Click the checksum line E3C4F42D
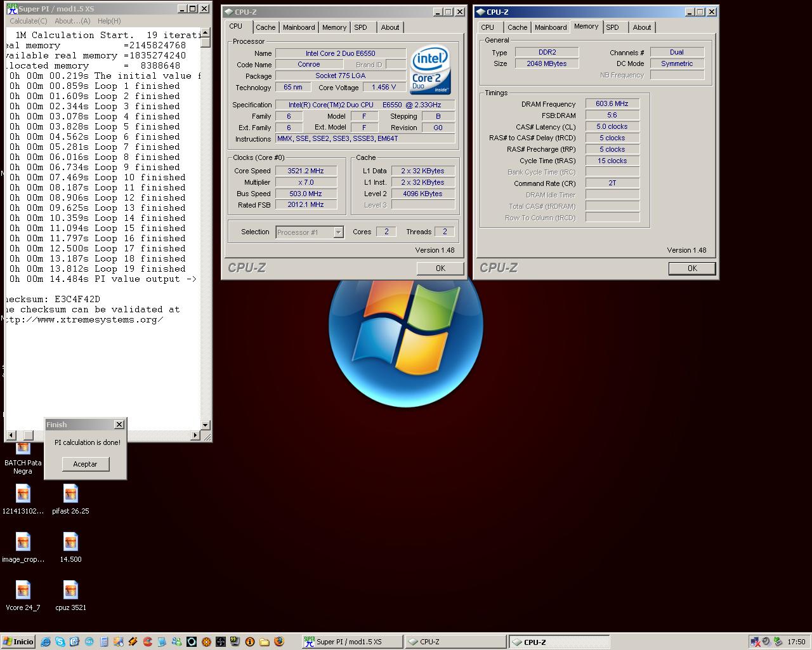812x650 pixels. pos(53,299)
